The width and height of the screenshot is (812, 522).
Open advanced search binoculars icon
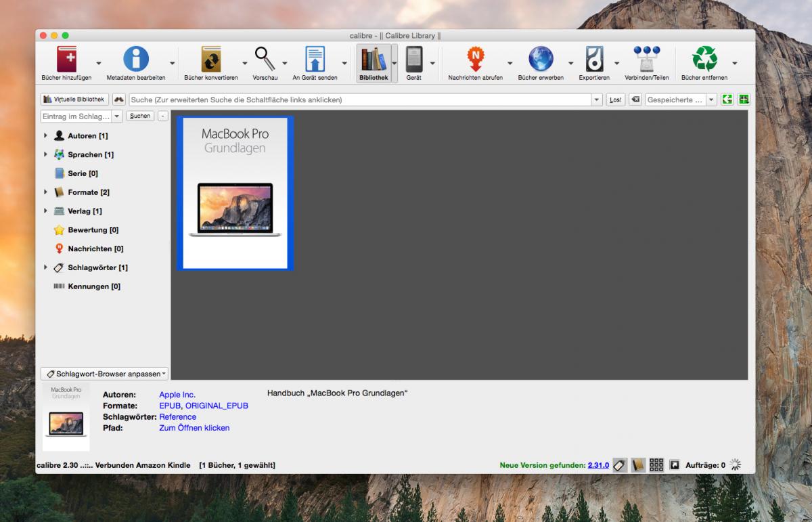point(119,100)
